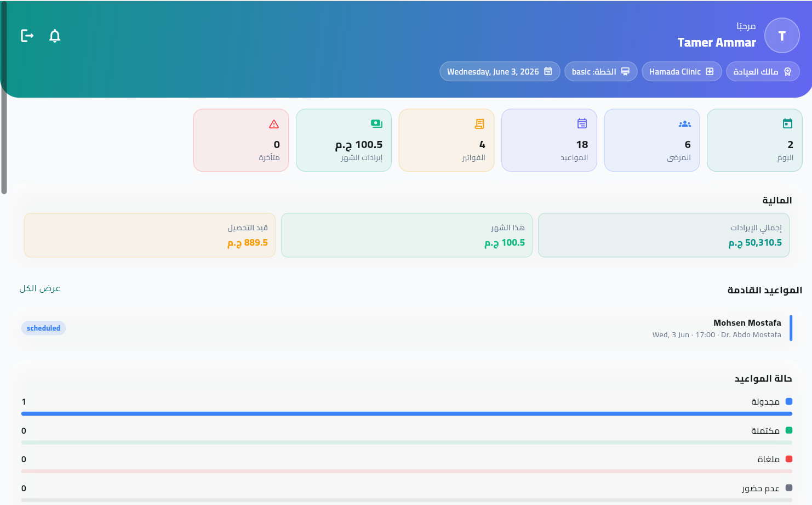Click the basic plan chip
This screenshot has width=812, height=505.
[601, 71]
